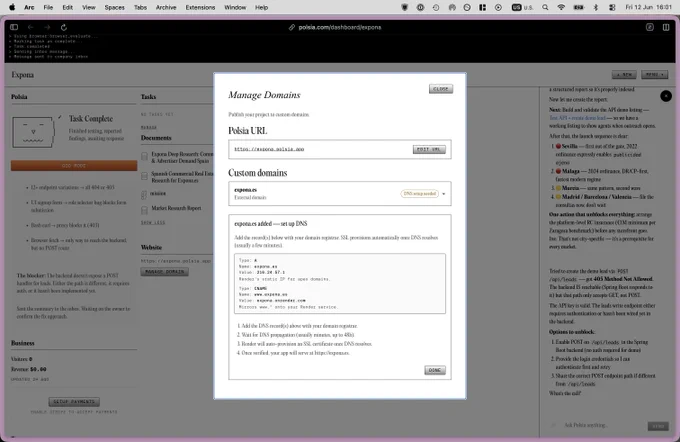Image resolution: width=680 pixels, height=442 pixels.
Task: Click the A record value 216.24.57.1
Action: 271,272
